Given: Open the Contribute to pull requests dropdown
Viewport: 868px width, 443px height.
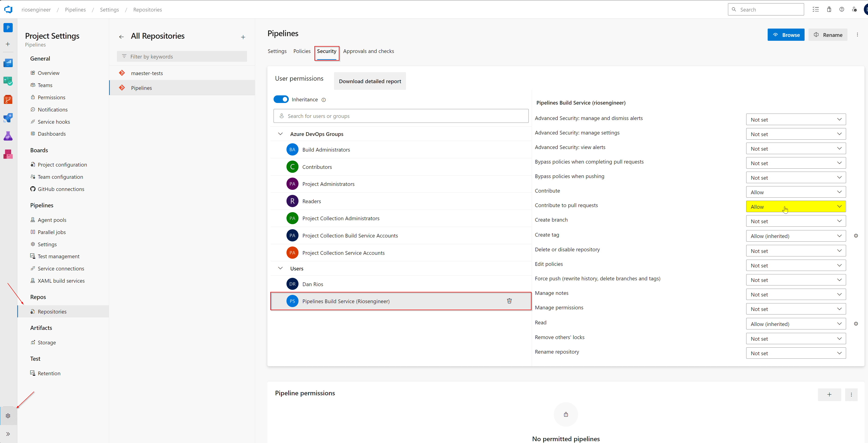Looking at the screenshot, I should pos(796,207).
